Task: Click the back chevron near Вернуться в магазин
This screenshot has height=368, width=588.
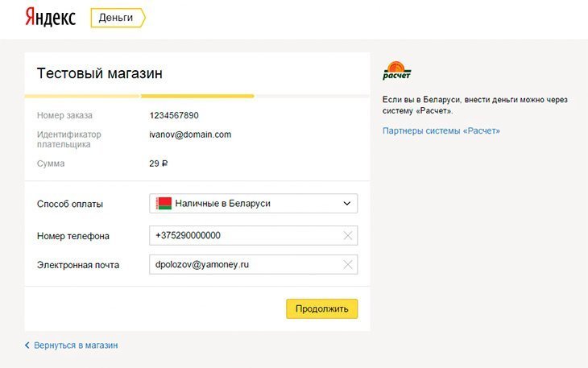Action: tap(27, 345)
